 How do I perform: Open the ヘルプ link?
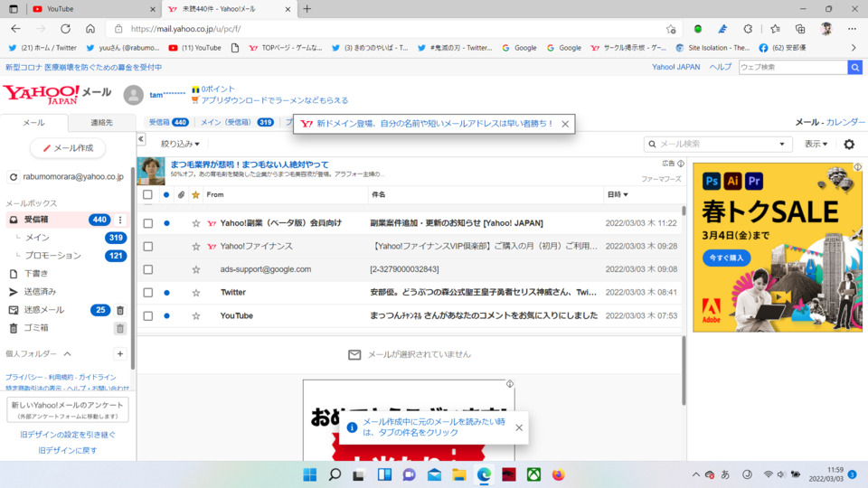[721, 67]
